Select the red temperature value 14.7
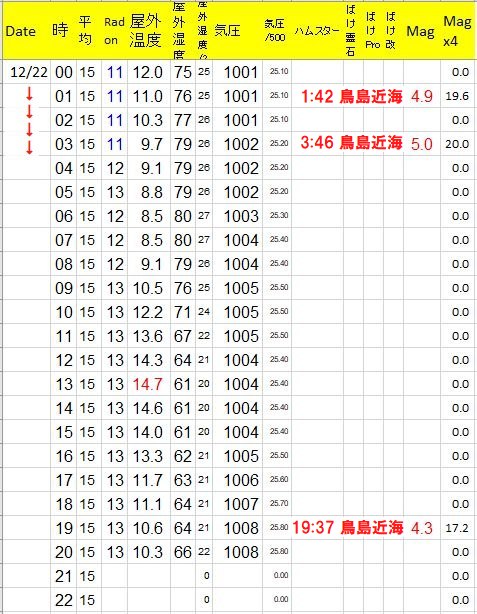The height and width of the screenshot is (614, 477). [147, 384]
